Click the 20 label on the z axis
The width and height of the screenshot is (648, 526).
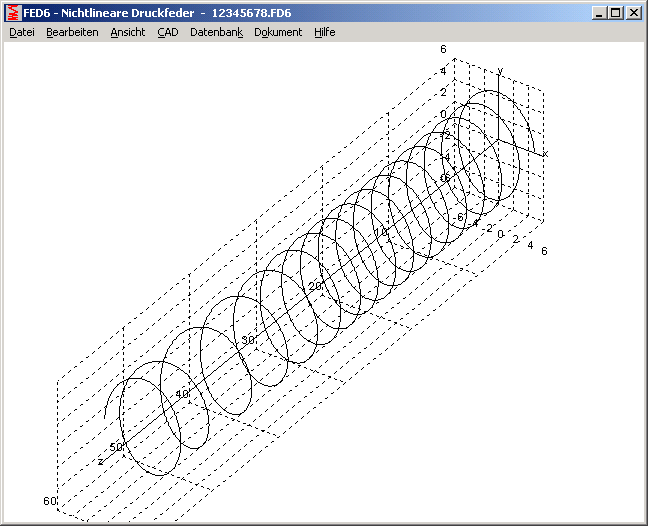315,286
